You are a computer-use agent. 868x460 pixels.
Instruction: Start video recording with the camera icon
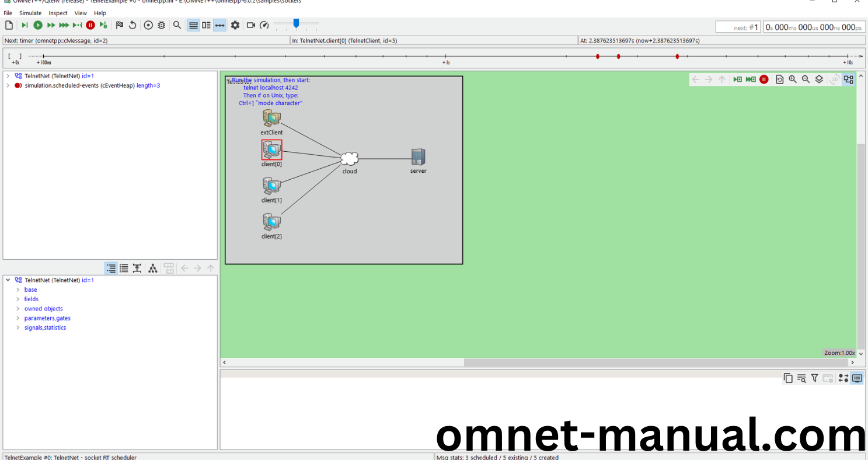(x=251, y=25)
